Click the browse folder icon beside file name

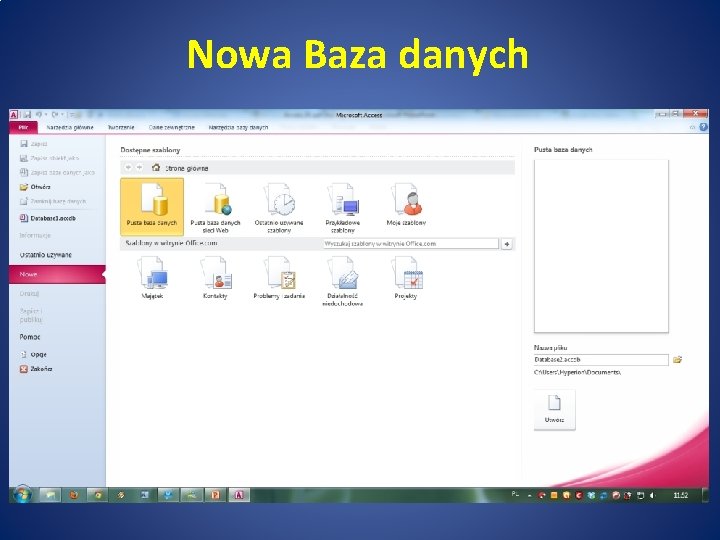point(677,360)
